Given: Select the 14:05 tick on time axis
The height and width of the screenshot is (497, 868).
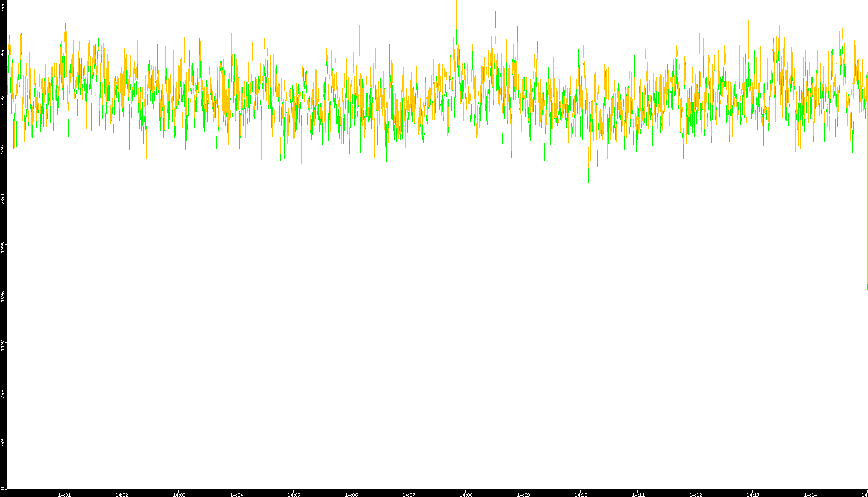Looking at the screenshot, I should (294, 494).
